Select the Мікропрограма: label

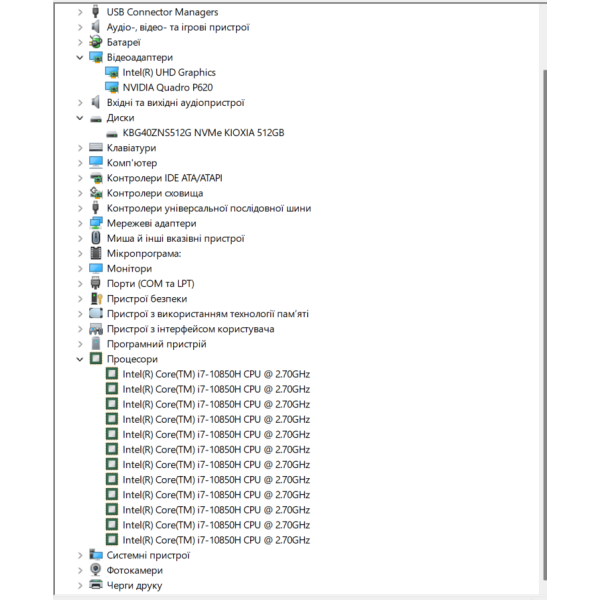click(144, 253)
